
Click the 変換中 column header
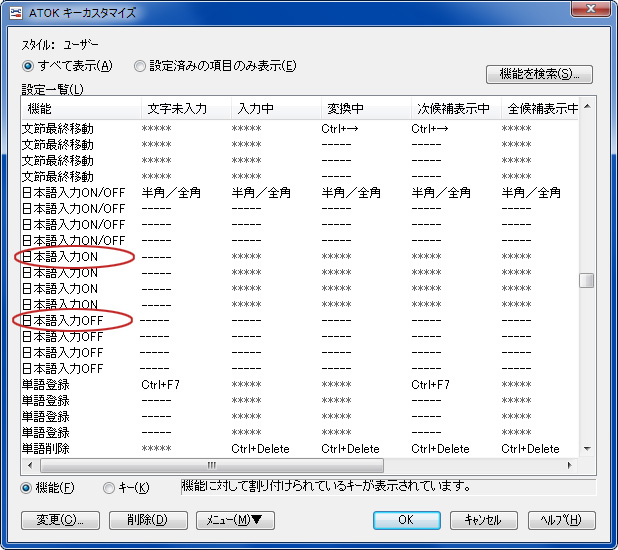[366, 108]
